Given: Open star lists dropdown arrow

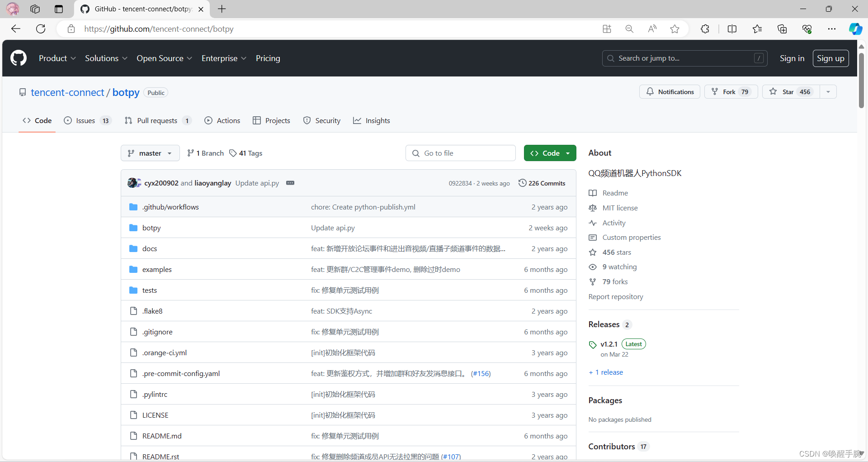Looking at the screenshot, I should 828,92.
